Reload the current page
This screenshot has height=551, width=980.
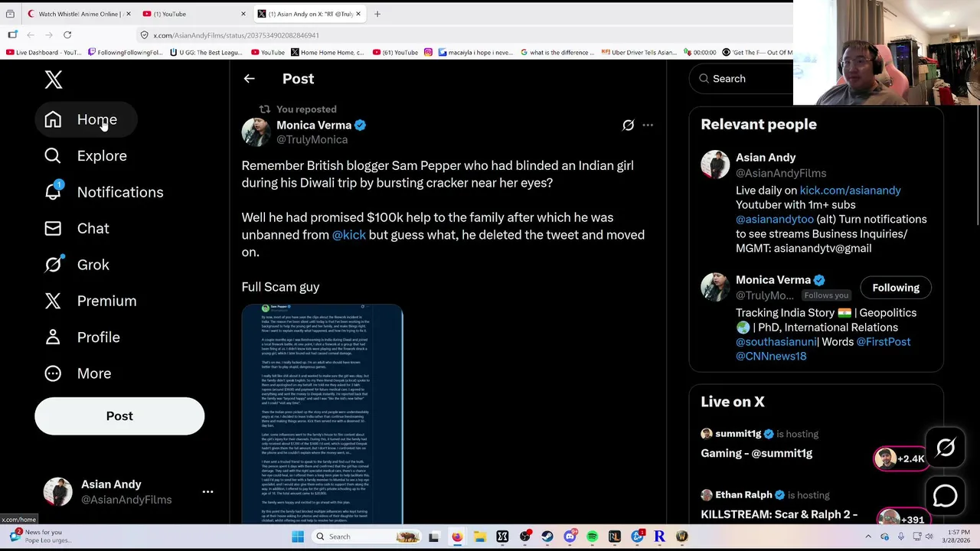pos(67,35)
